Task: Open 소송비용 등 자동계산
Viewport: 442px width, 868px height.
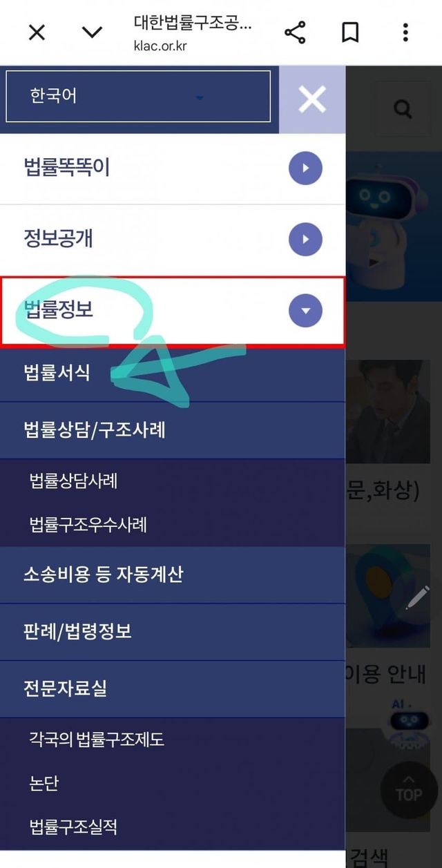Action: point(173,575)
